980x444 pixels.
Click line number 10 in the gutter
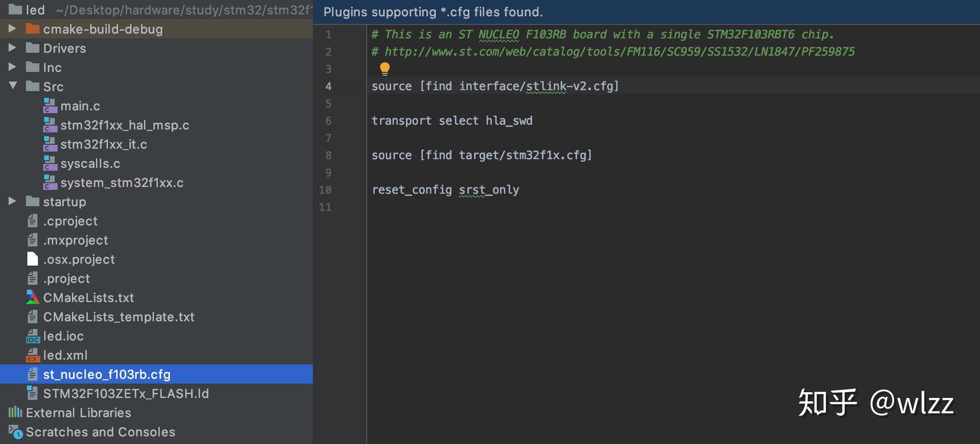325,190
